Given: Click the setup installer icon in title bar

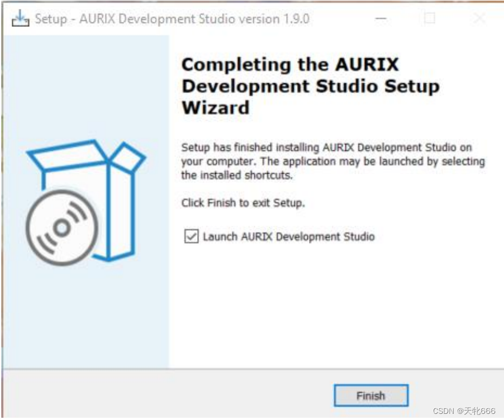Looking at the screenshot, I should click(x=20, y=18).
